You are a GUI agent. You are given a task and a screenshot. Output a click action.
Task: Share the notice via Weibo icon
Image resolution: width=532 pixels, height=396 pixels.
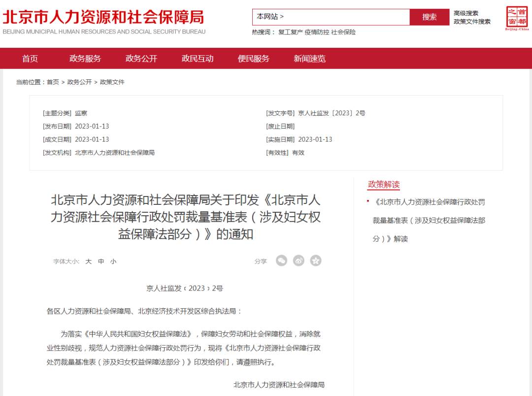pyautogui.click(x=299, y=261)
